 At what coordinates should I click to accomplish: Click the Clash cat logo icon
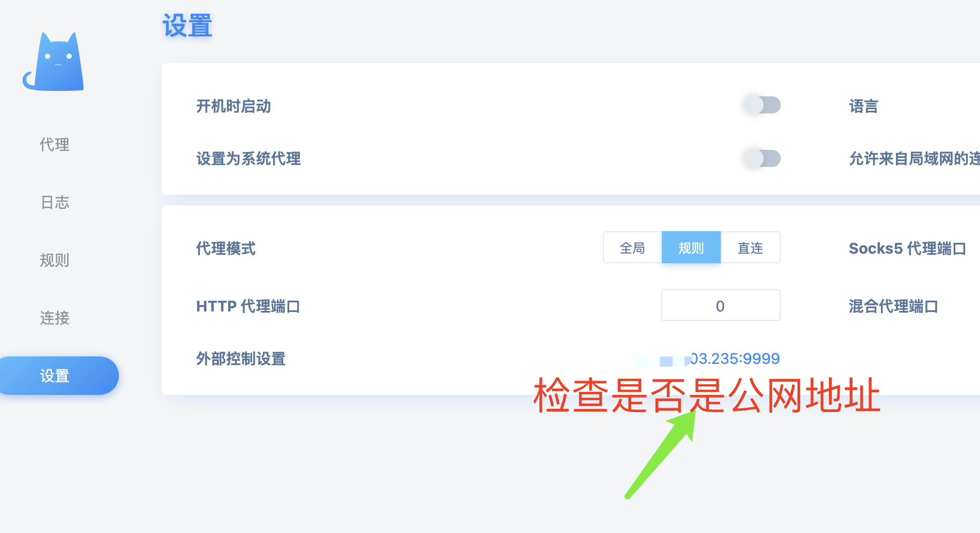[54, 62]
